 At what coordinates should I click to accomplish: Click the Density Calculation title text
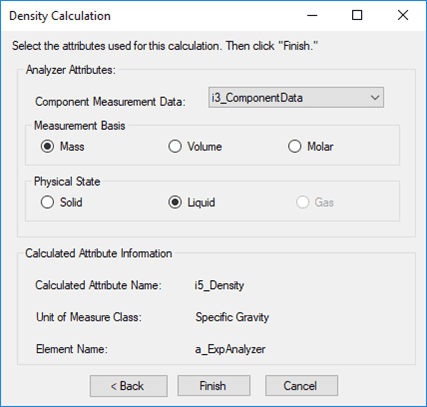click(x=60, y=16)
